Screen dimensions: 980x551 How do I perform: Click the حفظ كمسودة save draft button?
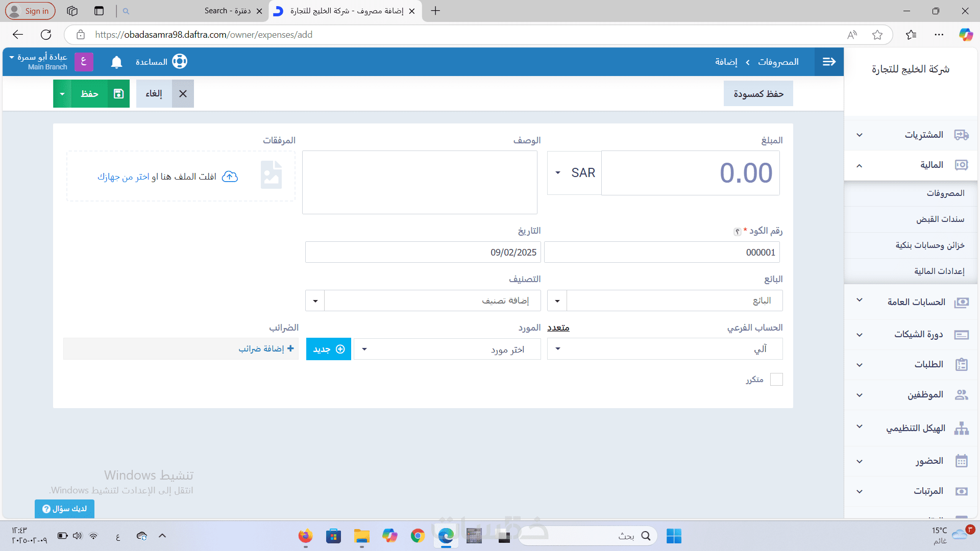(758, 93)
